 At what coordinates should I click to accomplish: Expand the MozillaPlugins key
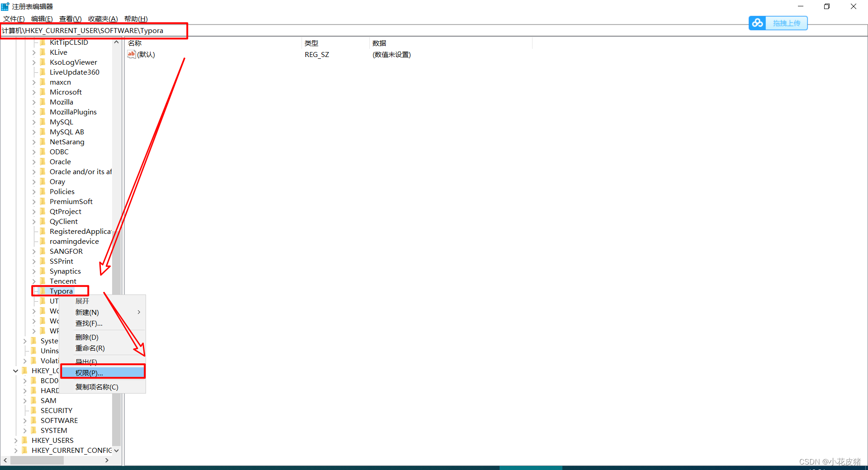[34, 112]
